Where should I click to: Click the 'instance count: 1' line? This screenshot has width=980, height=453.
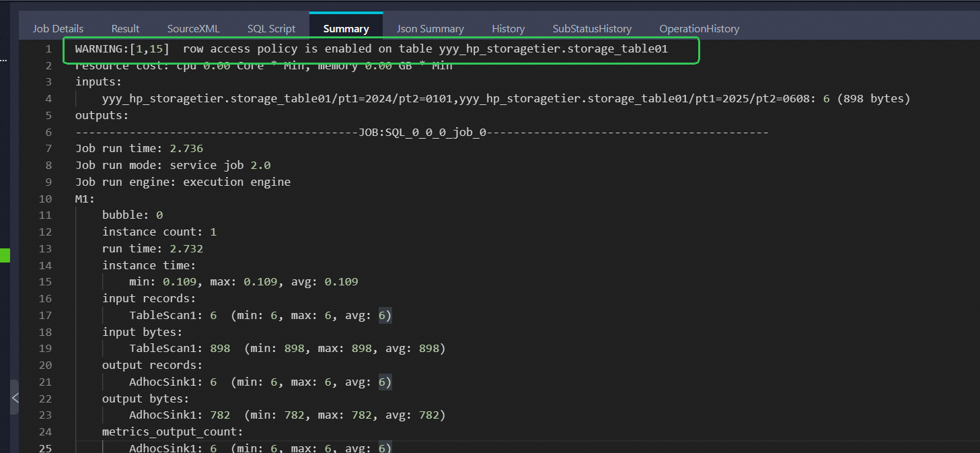tap(159, 232)
